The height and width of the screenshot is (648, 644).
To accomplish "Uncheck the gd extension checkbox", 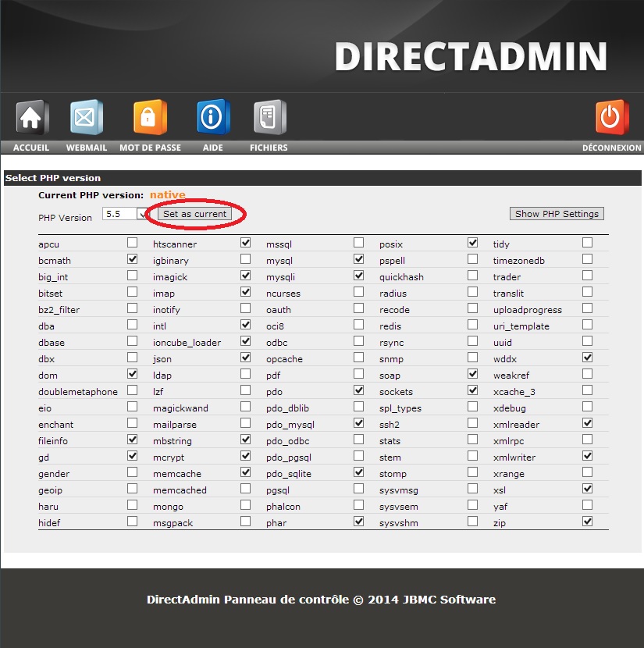I will (132, 456).
